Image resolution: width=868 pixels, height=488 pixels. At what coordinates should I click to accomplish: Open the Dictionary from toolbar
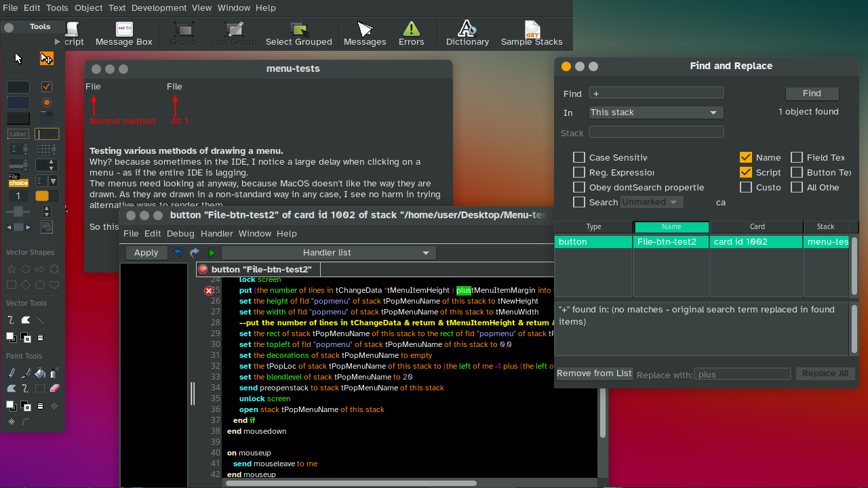point(467,34)
